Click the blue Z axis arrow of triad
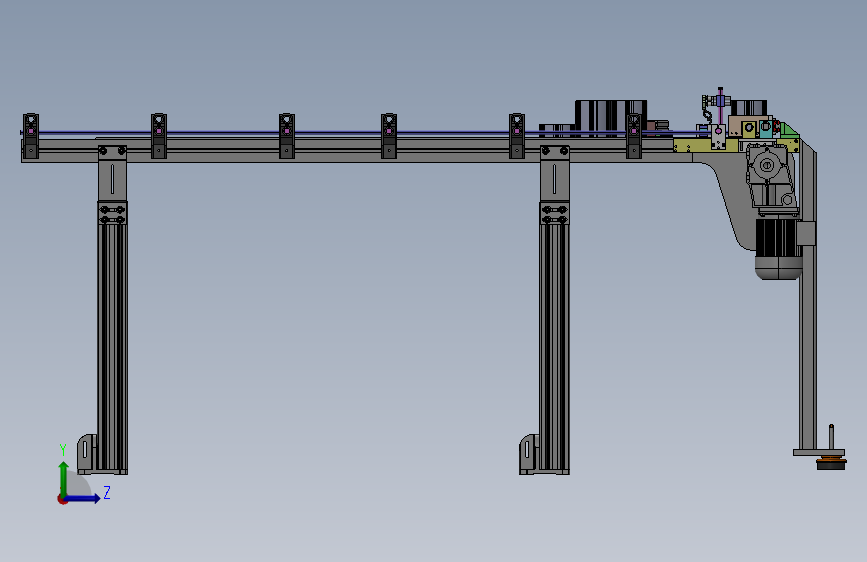Screen dimensions: 867x562 83,498
